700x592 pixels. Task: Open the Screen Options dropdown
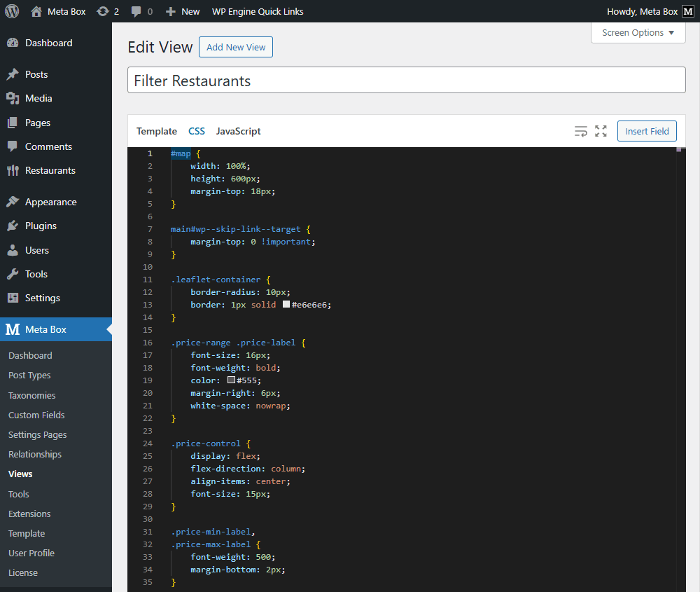(x=638, y=32)
